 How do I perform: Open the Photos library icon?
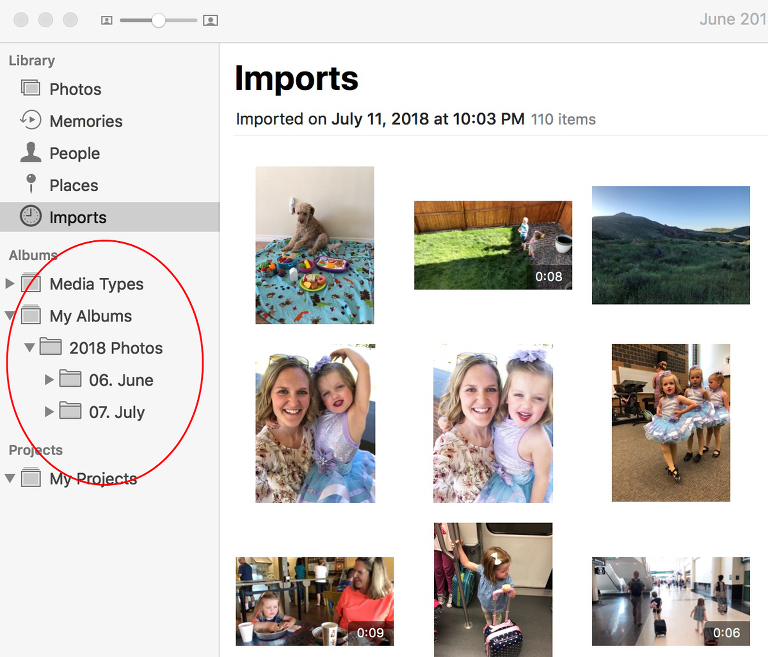pos(30,88)
